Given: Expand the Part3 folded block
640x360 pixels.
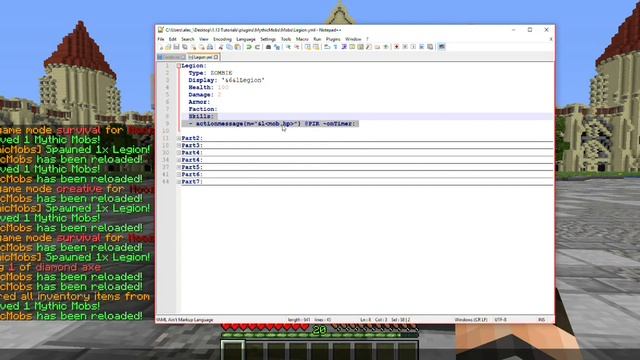Looking at the screenshot, I should coord(178,145).
